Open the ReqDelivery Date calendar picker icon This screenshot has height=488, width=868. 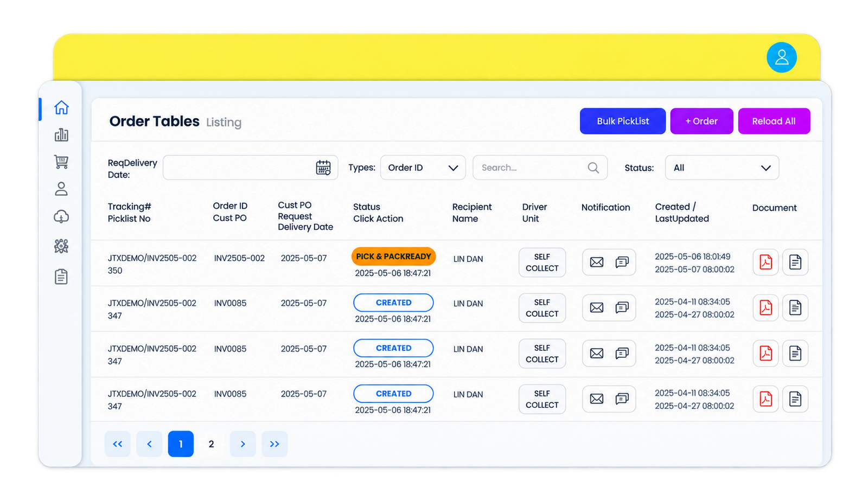coord(323,168)
